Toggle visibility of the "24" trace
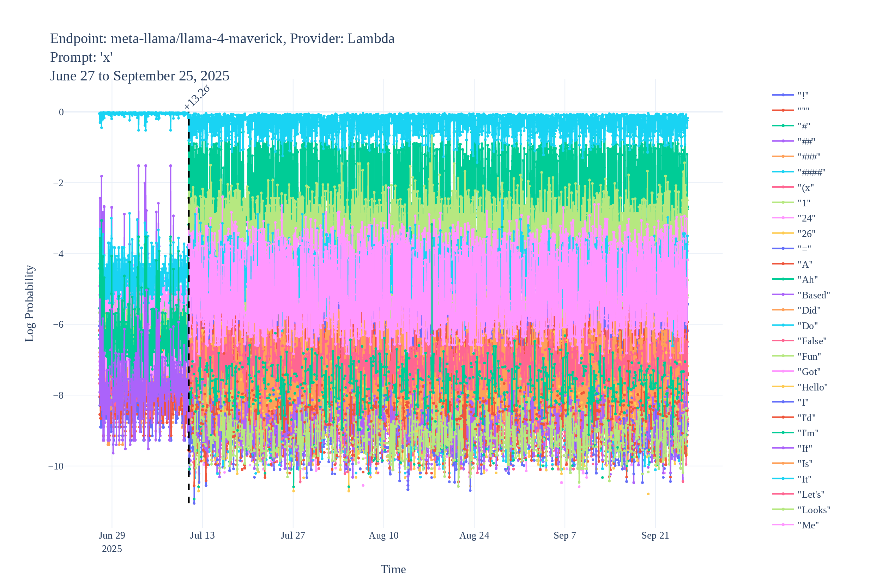 pyautogui.click(x=806, y=218)
